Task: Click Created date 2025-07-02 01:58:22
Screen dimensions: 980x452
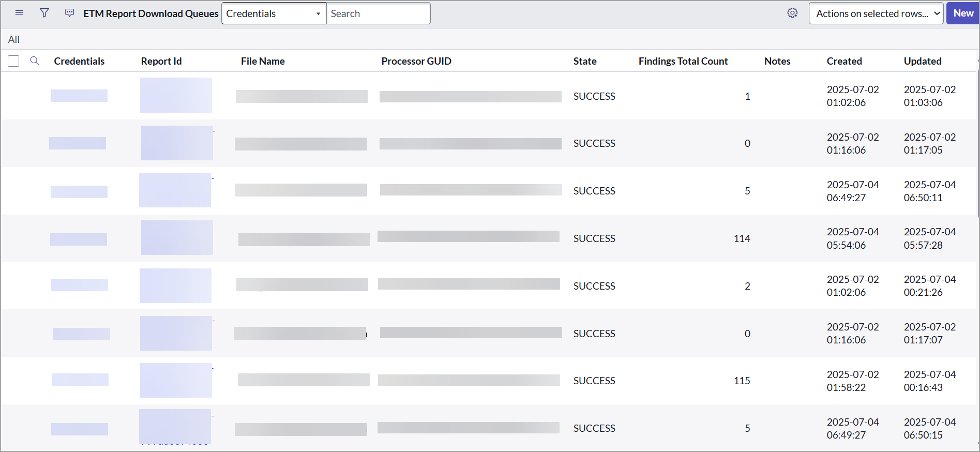Action: 853,381
